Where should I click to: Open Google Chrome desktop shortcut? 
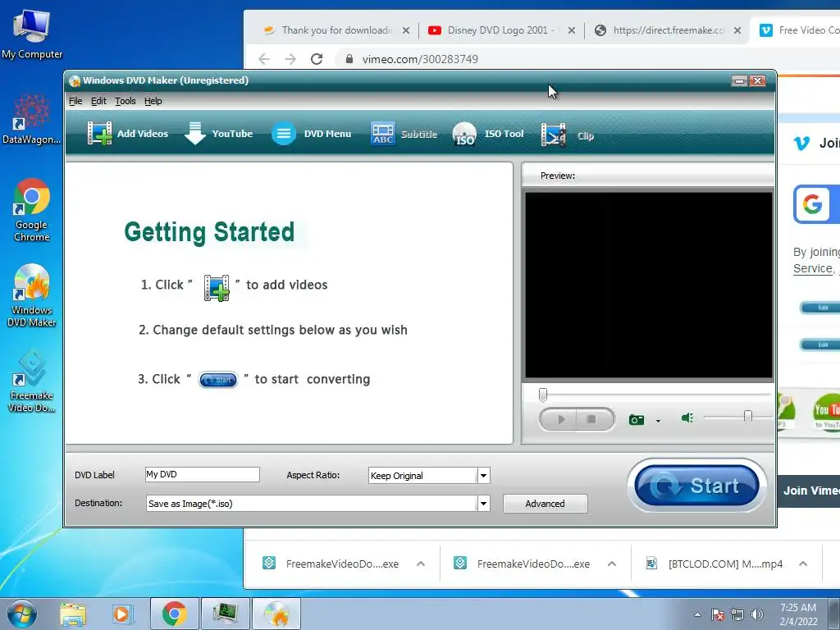tap(32, 211)
